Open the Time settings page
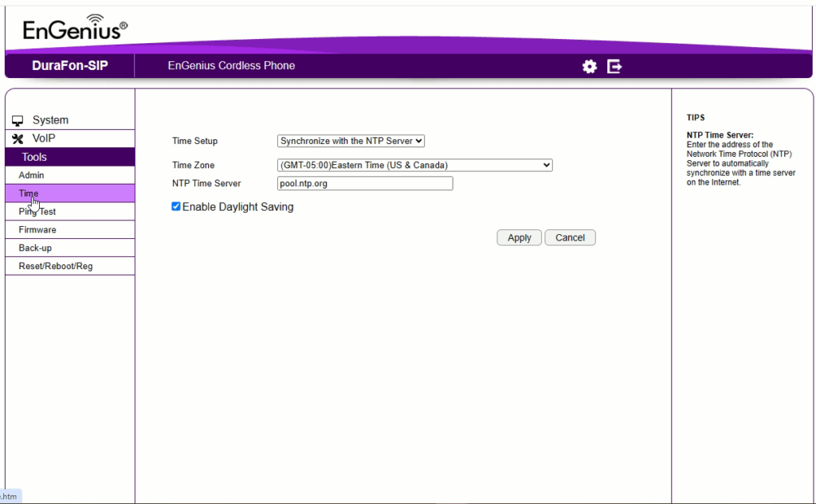 pos(70,193)
